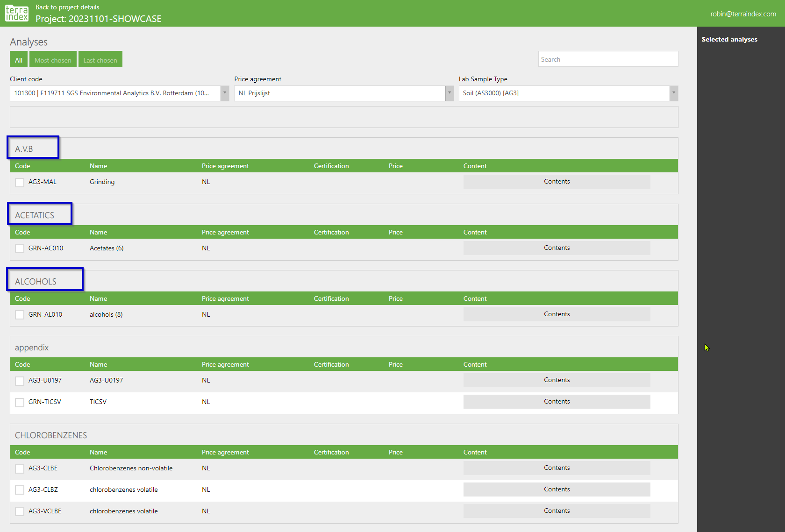Click the Search analyses field
785x532 pixels.
pyautogui.click(x=607, y=59)
